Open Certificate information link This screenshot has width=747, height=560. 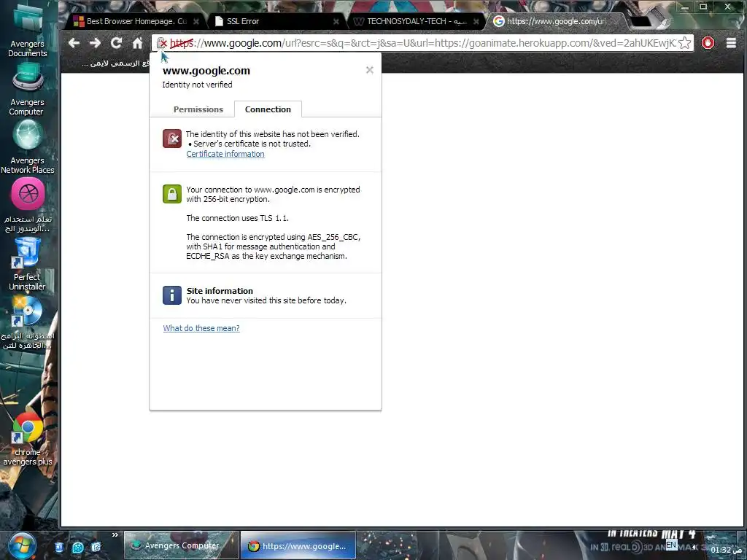point(225,154)
